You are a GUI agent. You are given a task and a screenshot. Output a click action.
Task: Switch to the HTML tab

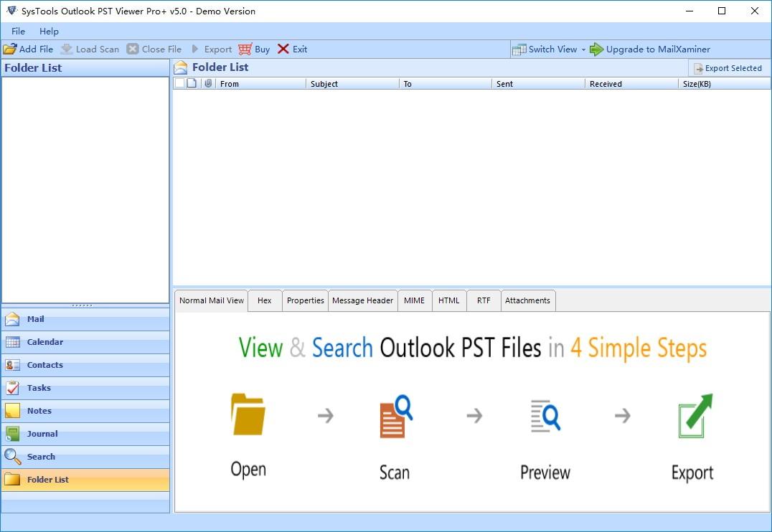tap(449, 300)
